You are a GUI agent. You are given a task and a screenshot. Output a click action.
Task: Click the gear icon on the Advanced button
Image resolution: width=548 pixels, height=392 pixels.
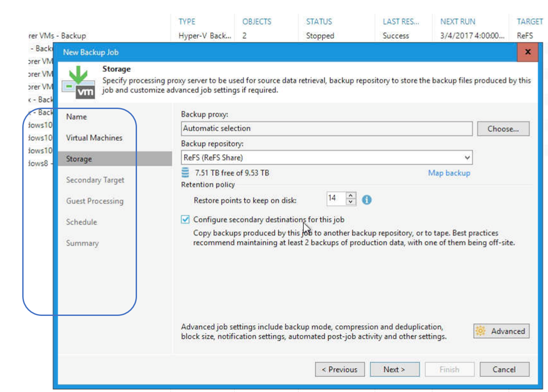click(x=480, y=331)
